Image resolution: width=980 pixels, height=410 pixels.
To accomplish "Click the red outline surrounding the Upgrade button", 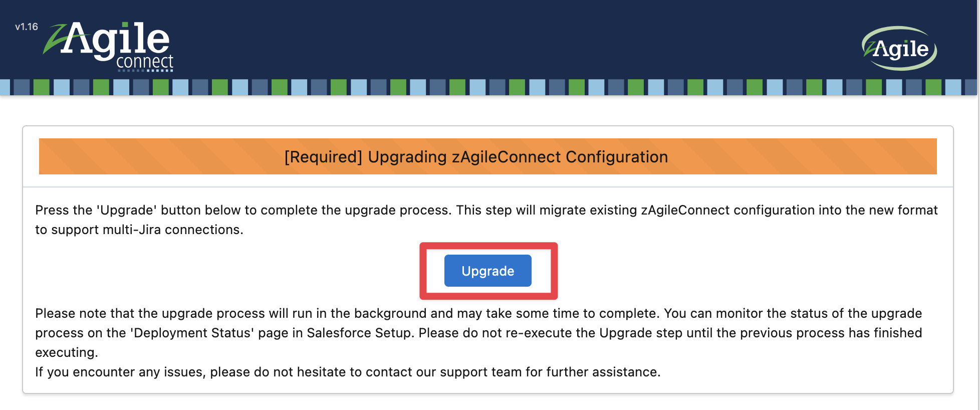I will (423, 271).
